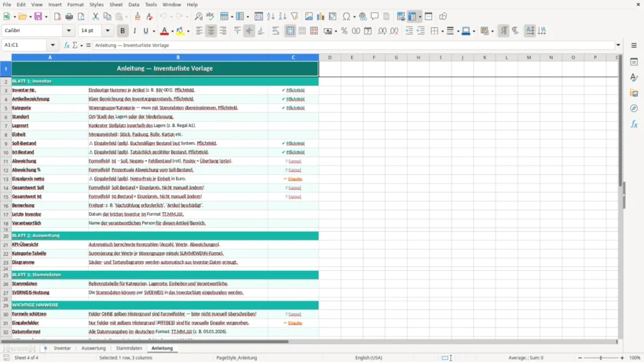Screen dimensions: 644x362
Task: Click the vertical scrollbar thumb
Action: click(x=621, y=123)
